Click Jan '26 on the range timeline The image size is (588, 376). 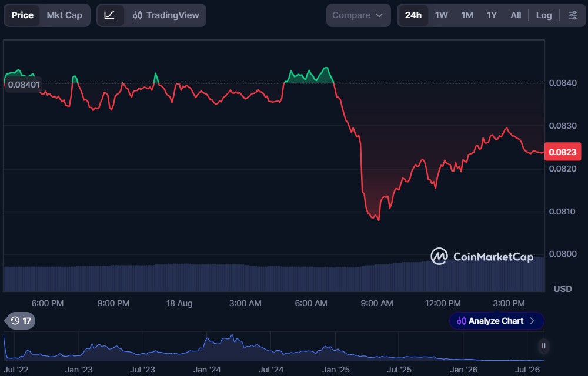(463, 370)
